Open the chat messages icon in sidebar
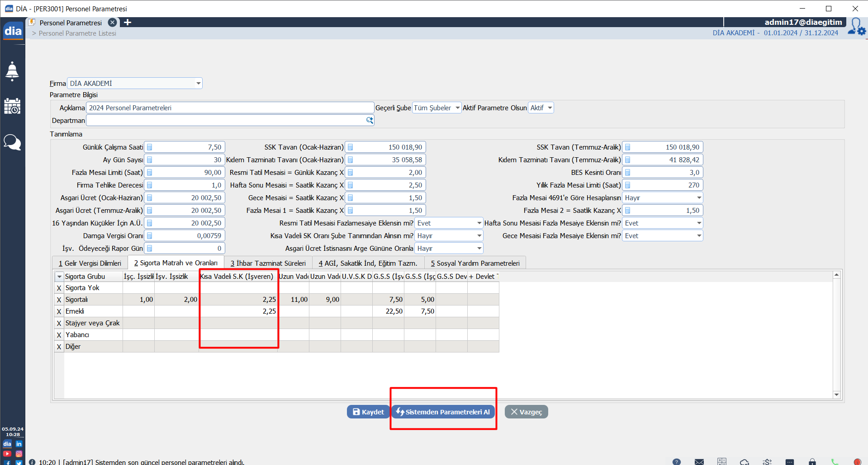The image size is (868, 465). (12, 142)
